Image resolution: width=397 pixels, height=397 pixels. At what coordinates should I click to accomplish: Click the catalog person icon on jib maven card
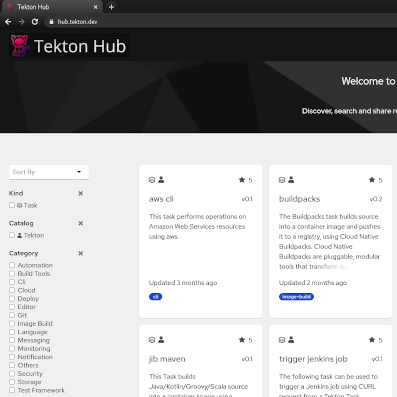[x=161, y=340]
